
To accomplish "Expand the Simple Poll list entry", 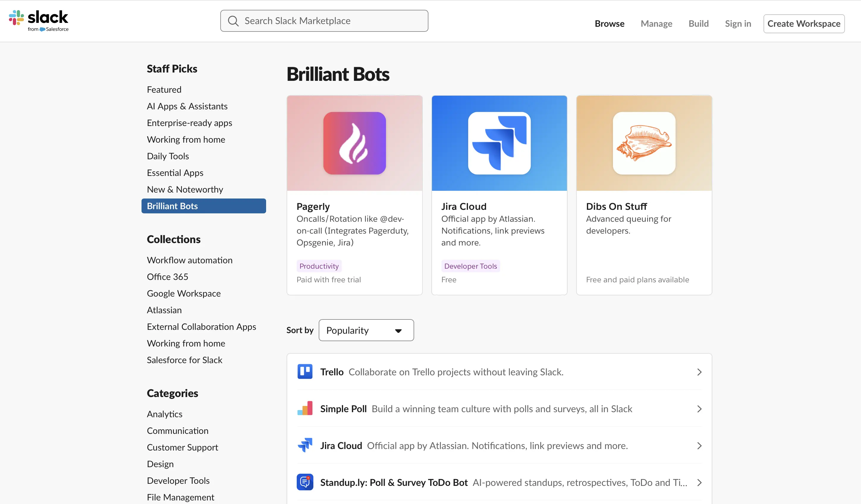I will coord(699,409).
